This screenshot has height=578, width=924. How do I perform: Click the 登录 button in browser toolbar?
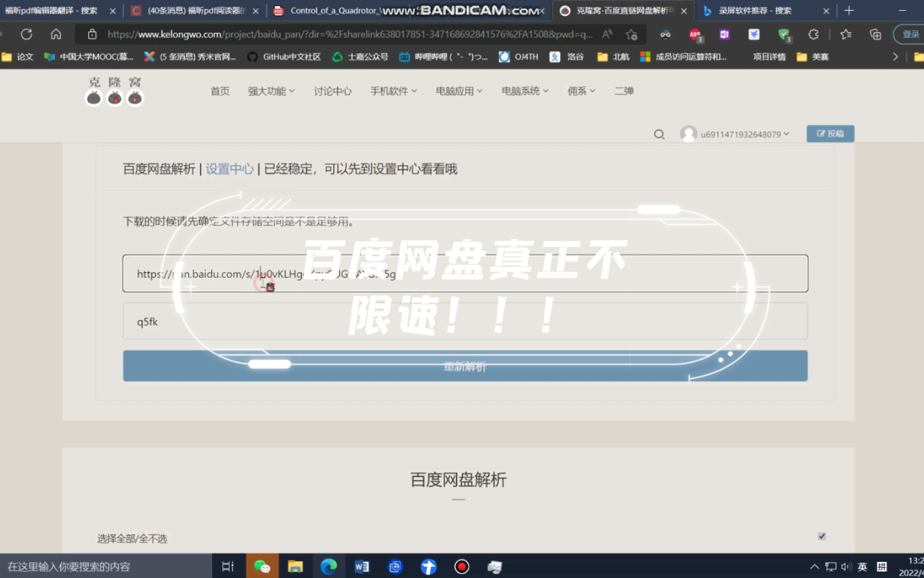[x=910, y=34]
